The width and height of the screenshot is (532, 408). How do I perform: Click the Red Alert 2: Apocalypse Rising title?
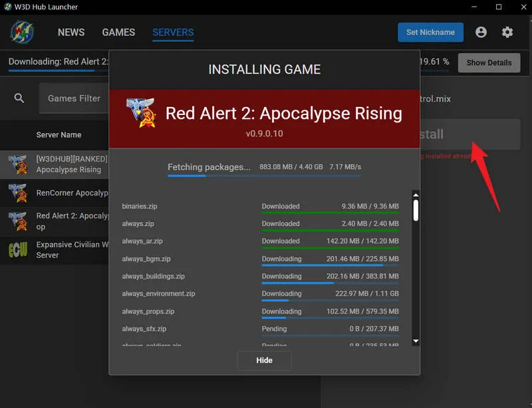(284, 113)
